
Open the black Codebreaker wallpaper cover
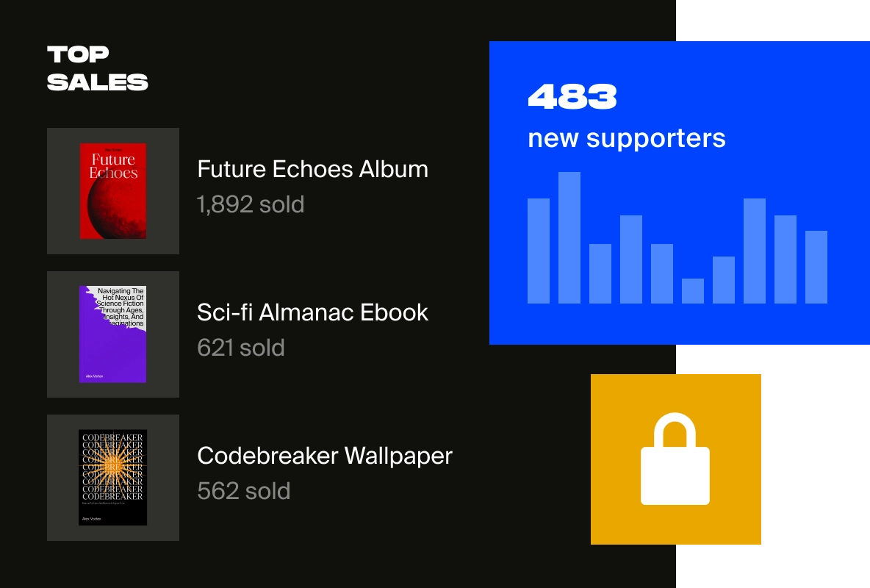113,478
